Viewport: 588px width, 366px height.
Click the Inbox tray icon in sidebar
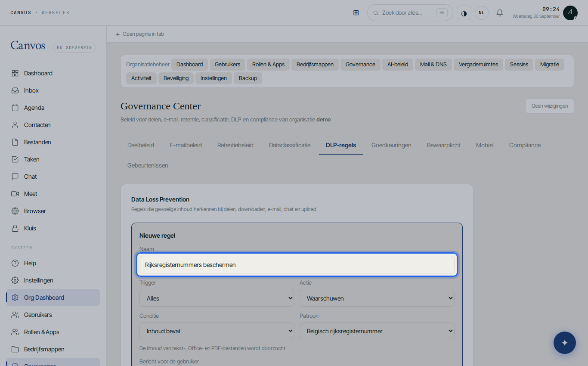coord(15,90)
